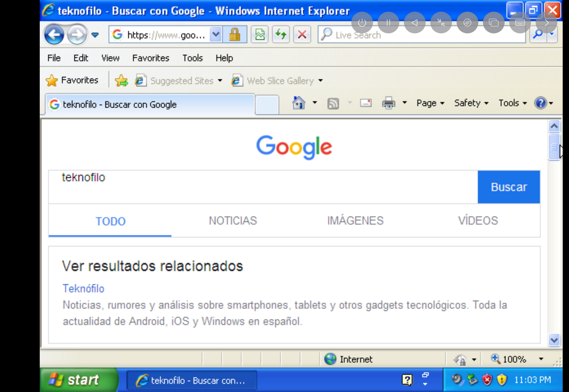
Task: Open the Teknófilo result link
Action: [x=83, y=289]
